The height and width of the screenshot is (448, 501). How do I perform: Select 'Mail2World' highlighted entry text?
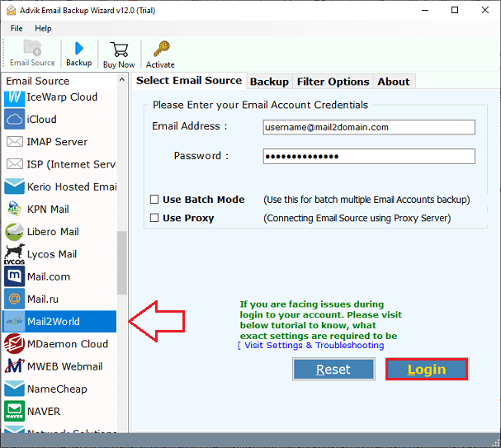54,321
